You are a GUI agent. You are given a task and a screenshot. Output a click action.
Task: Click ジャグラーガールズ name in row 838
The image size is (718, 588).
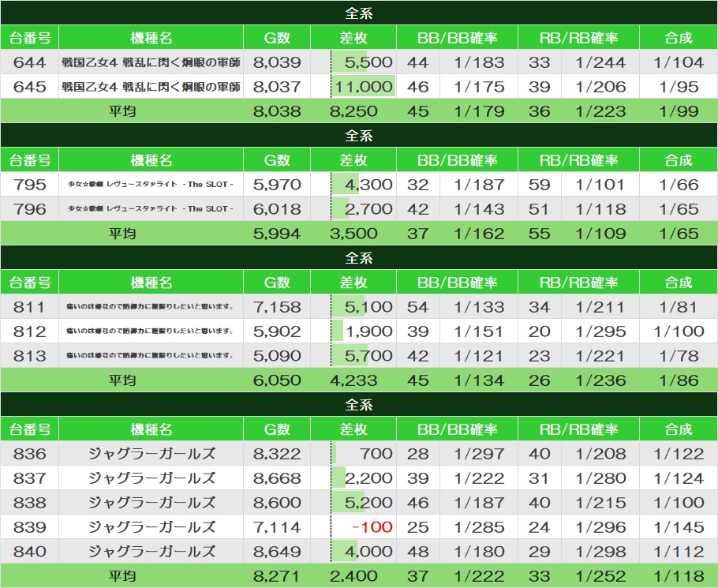pyautogui.click(x=151, y=503)
